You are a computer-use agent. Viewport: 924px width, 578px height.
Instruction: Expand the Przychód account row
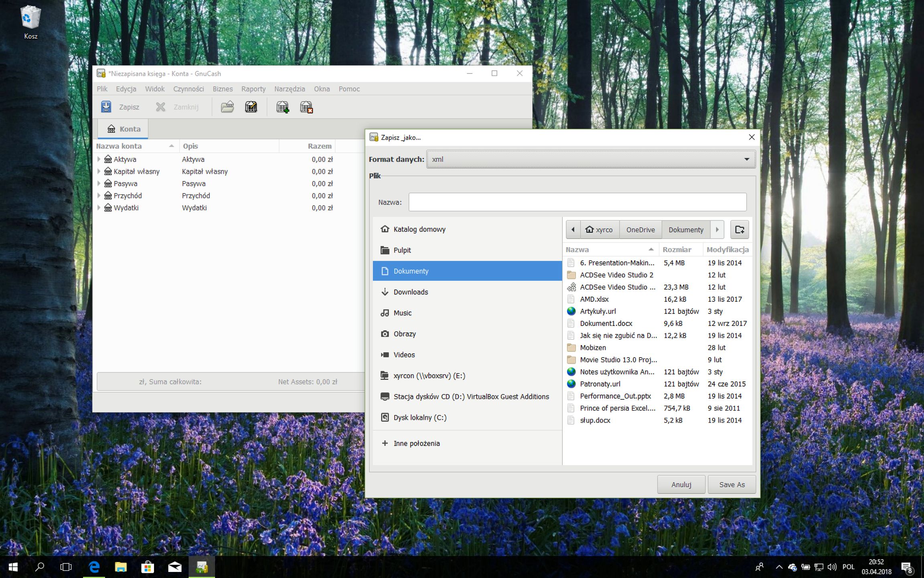99,195
